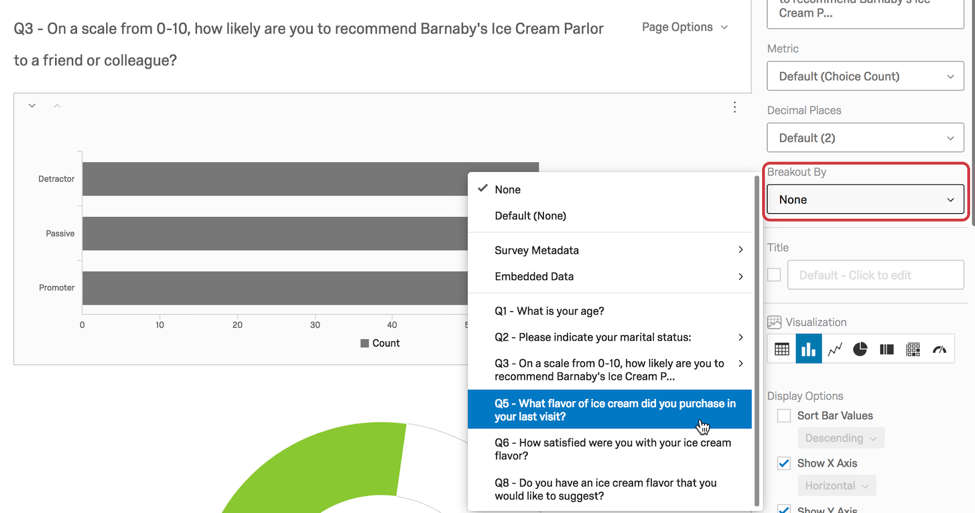This screenshot has height=513, width=975.
Task: Tick the Title checkbox
Action: click(774, 275)
